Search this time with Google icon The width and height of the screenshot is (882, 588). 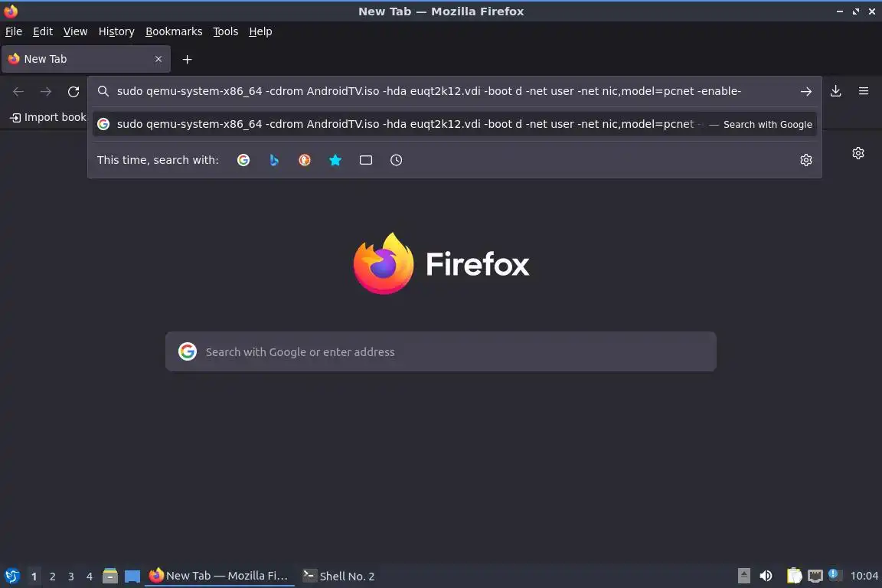tap(243, 160)
